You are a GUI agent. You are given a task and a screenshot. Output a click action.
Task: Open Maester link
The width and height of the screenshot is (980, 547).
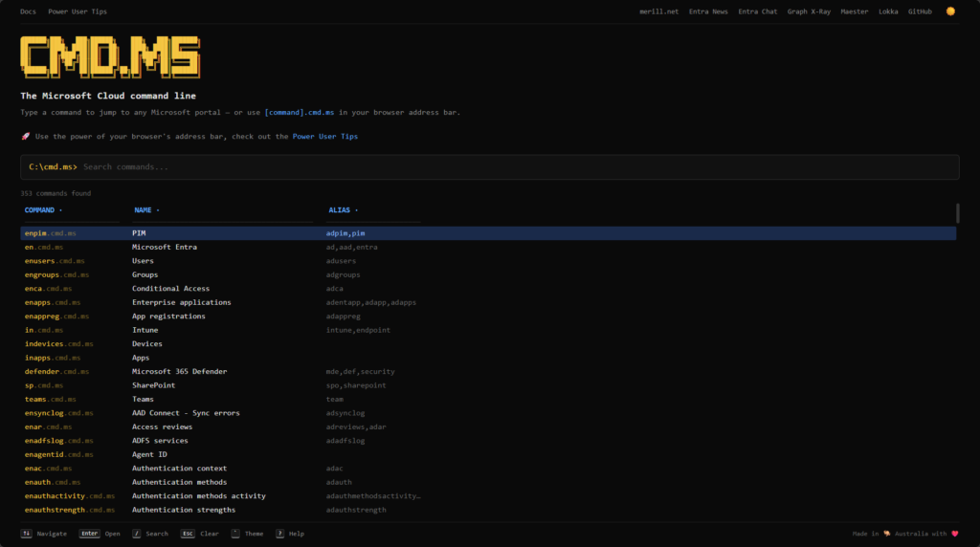tap(855, 11)
